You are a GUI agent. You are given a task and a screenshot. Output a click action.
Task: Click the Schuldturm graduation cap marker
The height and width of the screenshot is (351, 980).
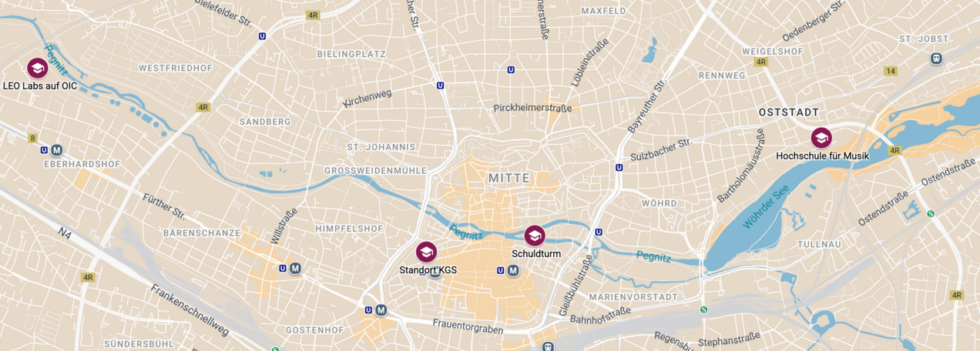(535, 236)
